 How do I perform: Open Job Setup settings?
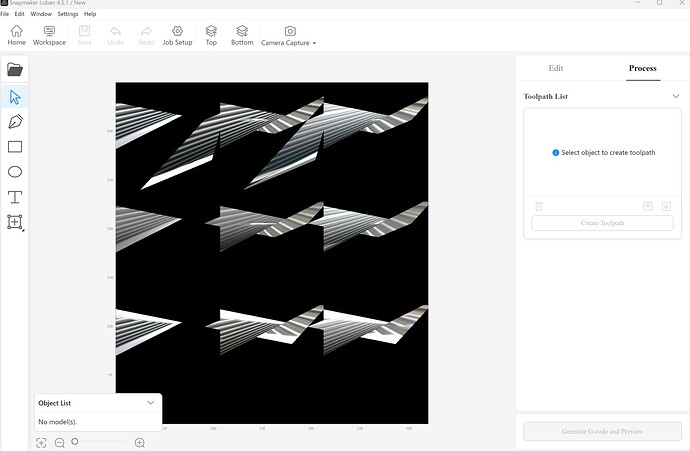177,36
